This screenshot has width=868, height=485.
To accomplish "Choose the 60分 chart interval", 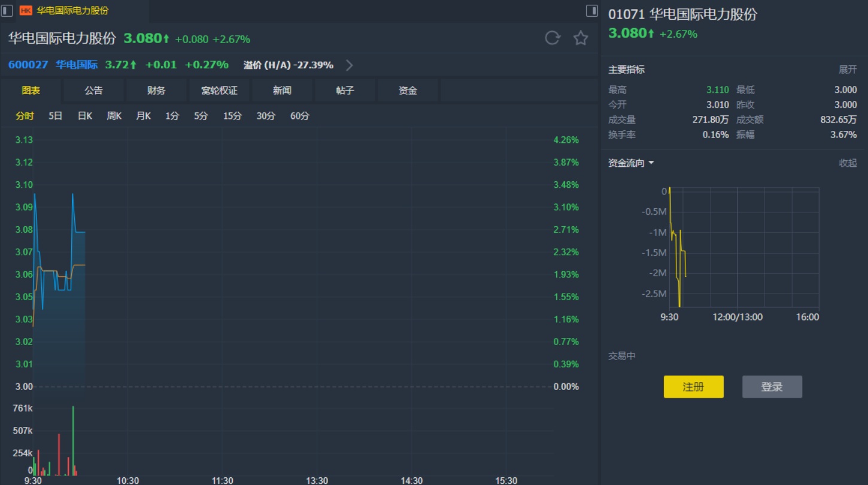I will tap(299, 116).
